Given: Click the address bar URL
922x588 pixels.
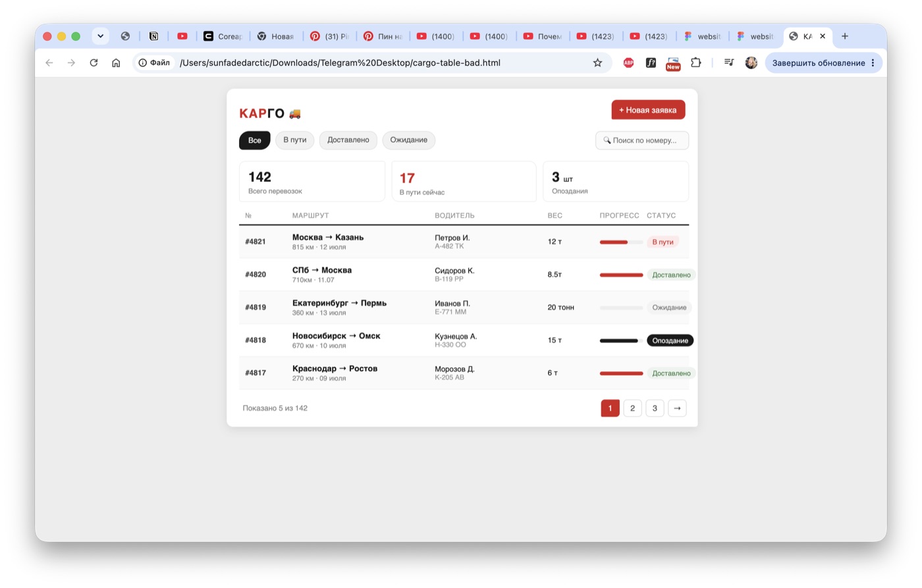Looking at the screenshot, I should [340, 63].
